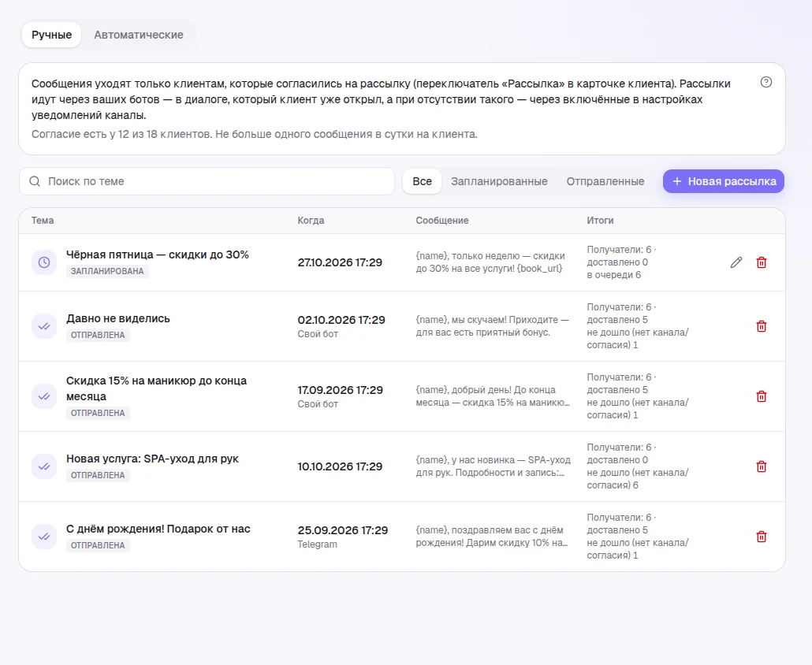The width and height of the screenshot is (812, 665).
Task: Open the С днём рождения! Подарок от нас title
Action: (158, 529)
